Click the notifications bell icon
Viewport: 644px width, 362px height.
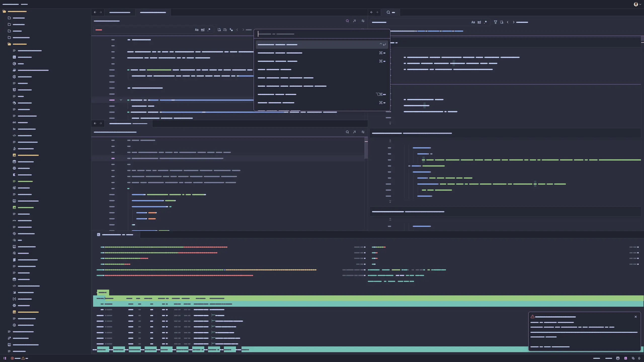click(639, 358)
